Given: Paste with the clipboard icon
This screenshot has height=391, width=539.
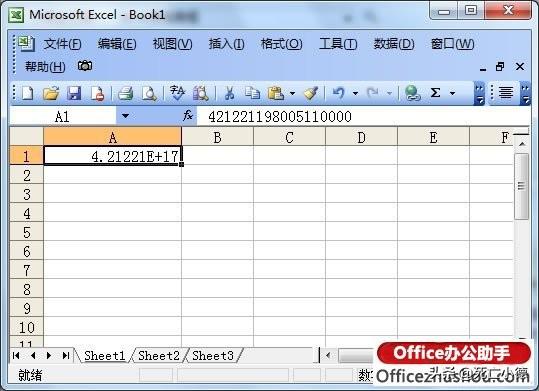Looking at the screenshot, I should tap(276, 93).
